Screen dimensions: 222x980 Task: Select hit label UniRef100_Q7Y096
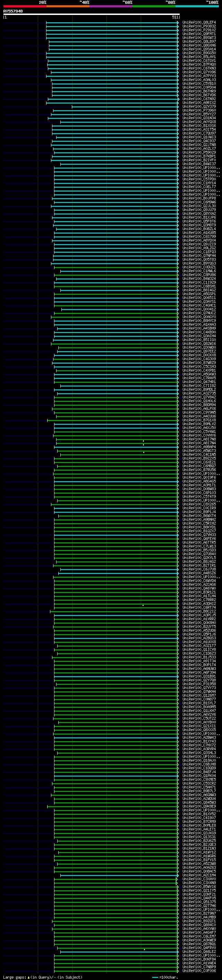pos(199,72)
